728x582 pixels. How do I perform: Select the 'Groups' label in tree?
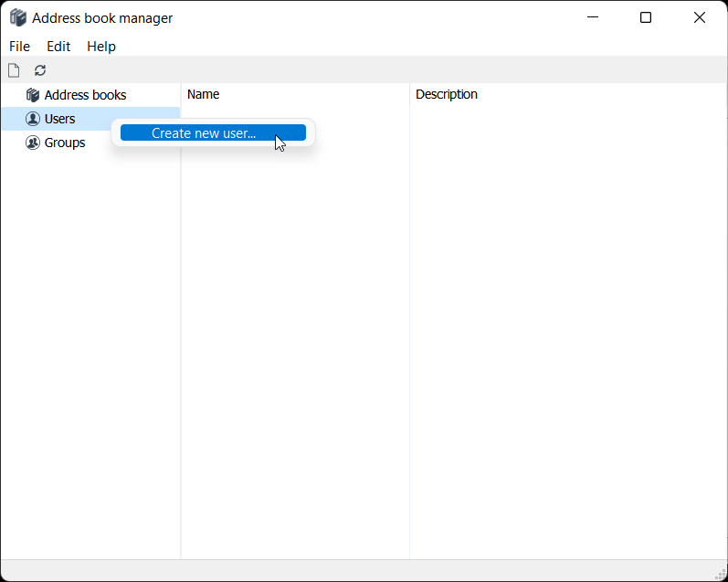[x=65, y=143]
